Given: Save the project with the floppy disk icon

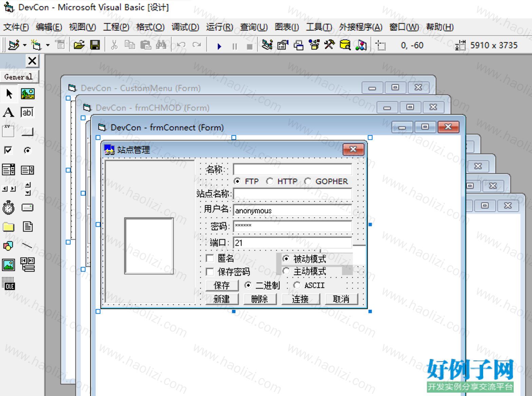Looking at the screenshot, I should 95,45.
